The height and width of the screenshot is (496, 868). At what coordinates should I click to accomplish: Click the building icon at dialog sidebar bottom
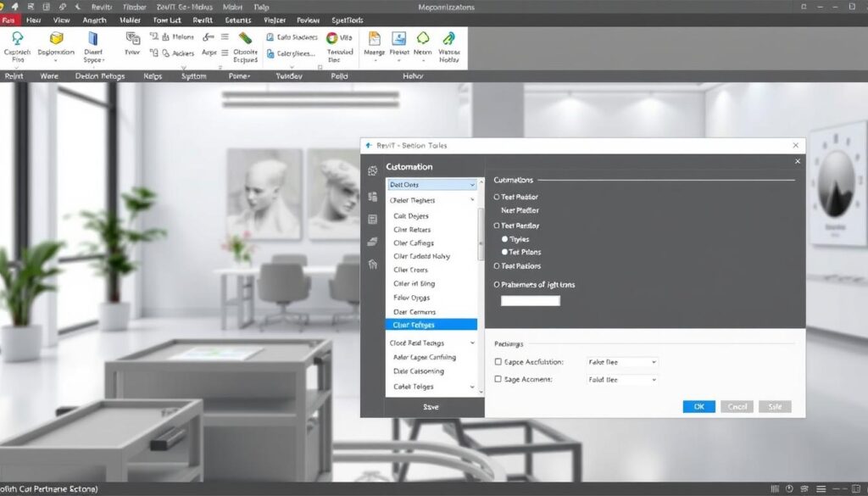click(x=373, y=264)
